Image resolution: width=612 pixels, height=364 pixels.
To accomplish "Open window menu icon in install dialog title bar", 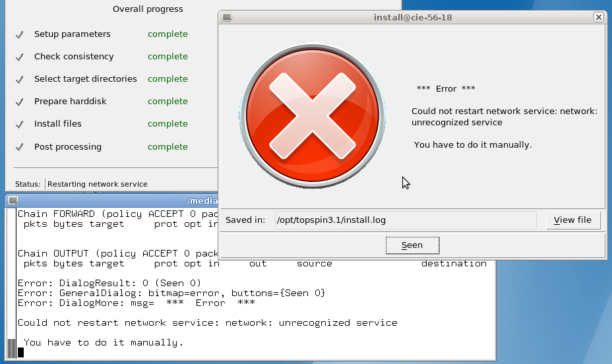I will pyautogui.click(x=226, y=18).
